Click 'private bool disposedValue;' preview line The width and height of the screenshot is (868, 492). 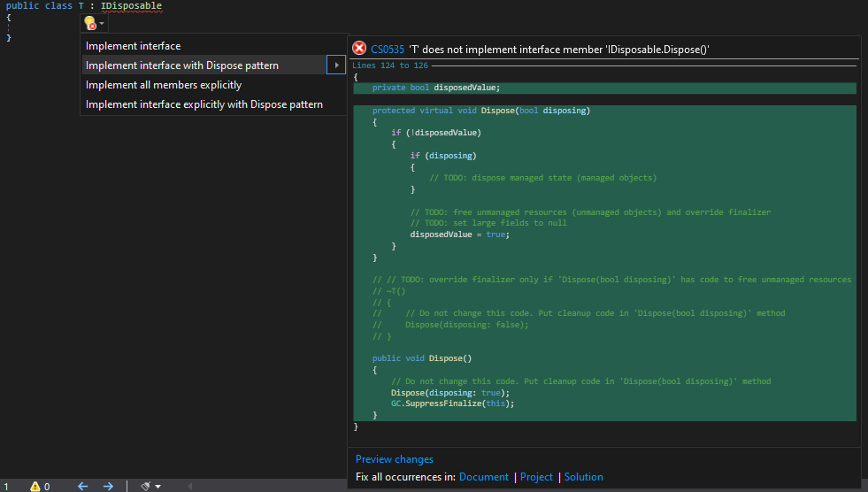tap(436, 88)
